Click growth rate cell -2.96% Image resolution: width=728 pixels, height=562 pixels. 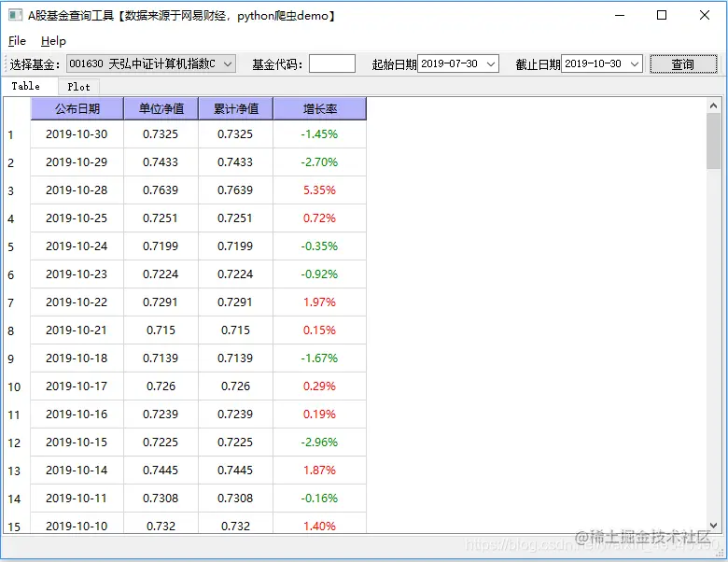coord(320,443)
